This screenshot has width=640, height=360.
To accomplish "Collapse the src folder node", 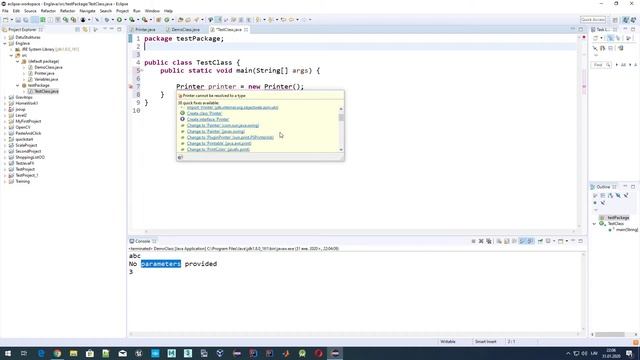I will coord(11,55).
